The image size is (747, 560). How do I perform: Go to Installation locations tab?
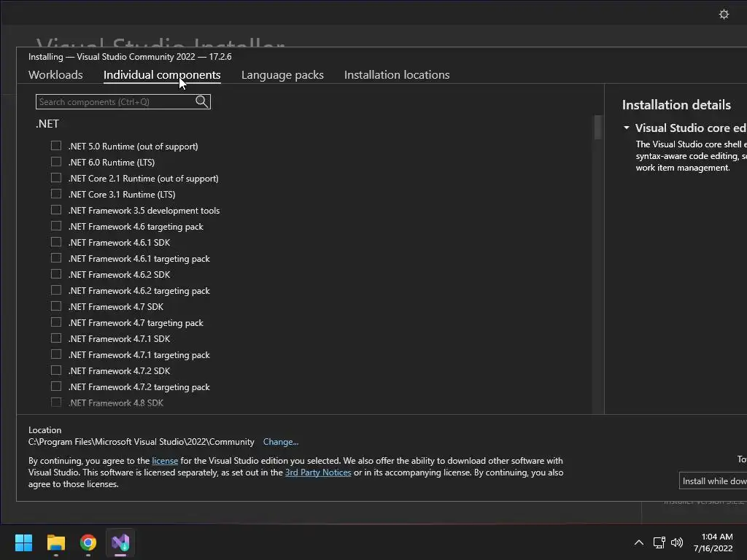coord(397,75)
